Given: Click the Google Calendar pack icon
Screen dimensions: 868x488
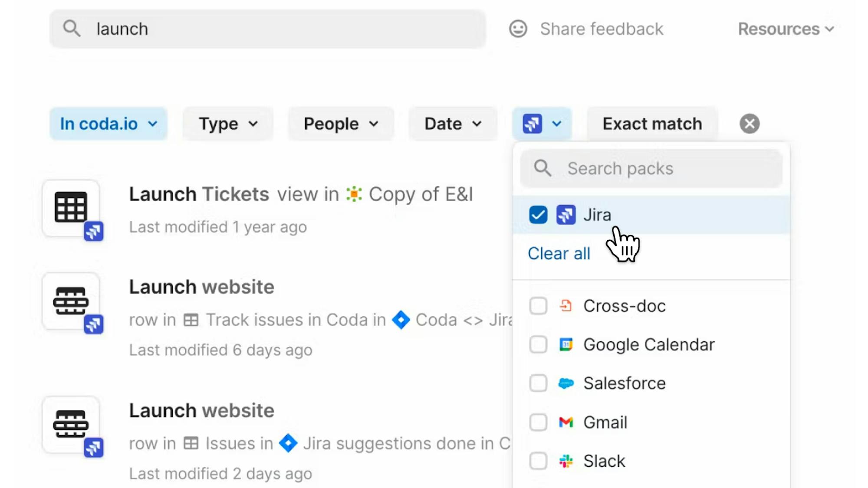Looking at the screenshot, I should [566, 345].
